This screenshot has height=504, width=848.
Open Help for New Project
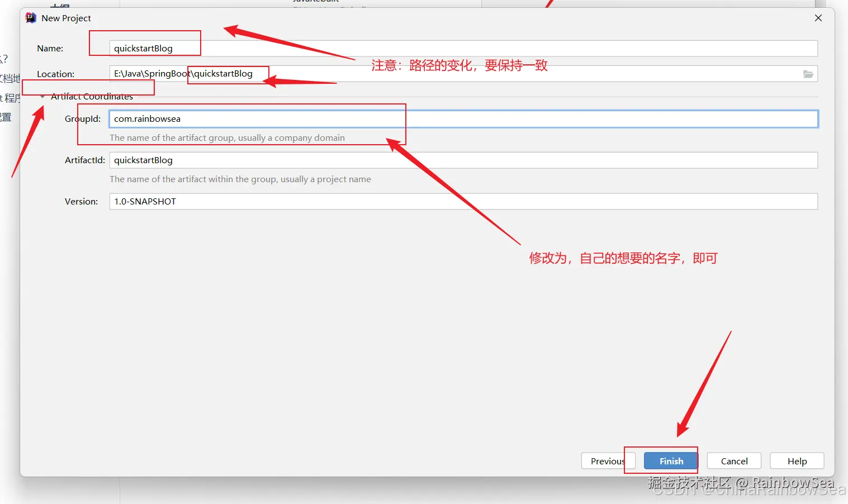[x=797, y=461]
